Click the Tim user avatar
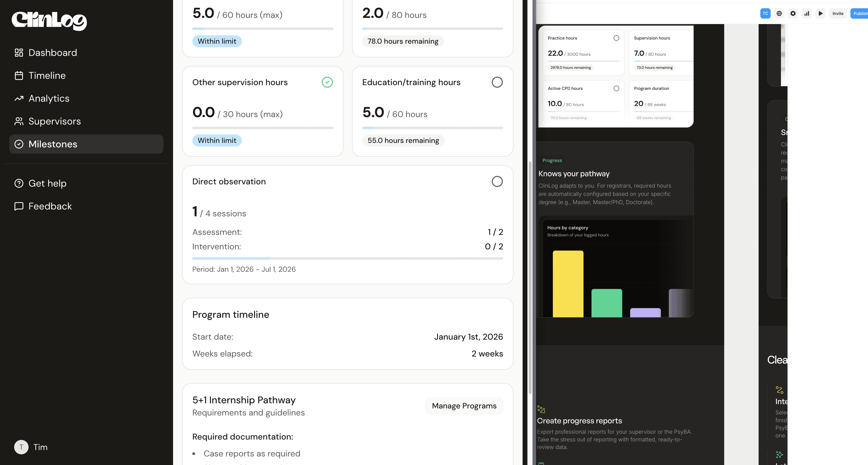Viewport: 868px width, 465px height. tap(21, 447)
